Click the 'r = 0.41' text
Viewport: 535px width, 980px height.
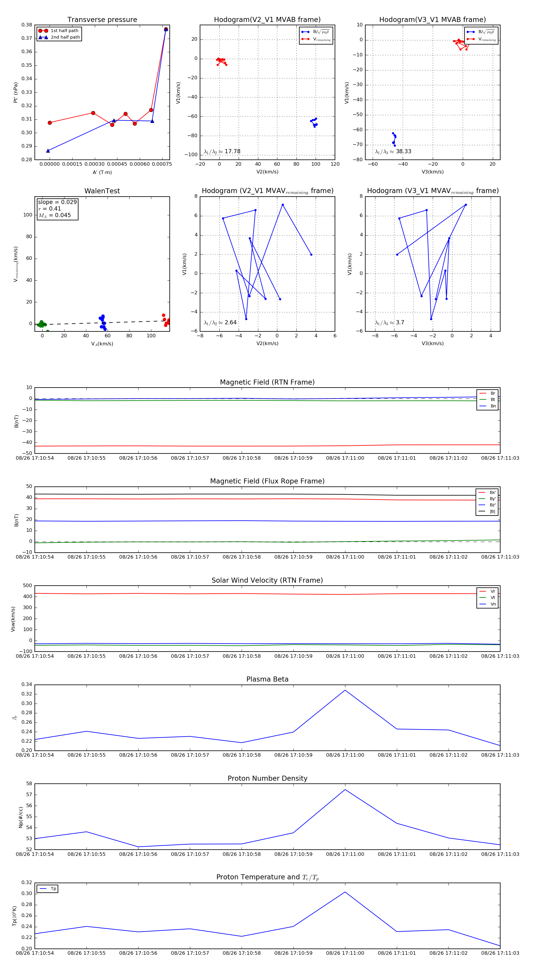[50, 208]
